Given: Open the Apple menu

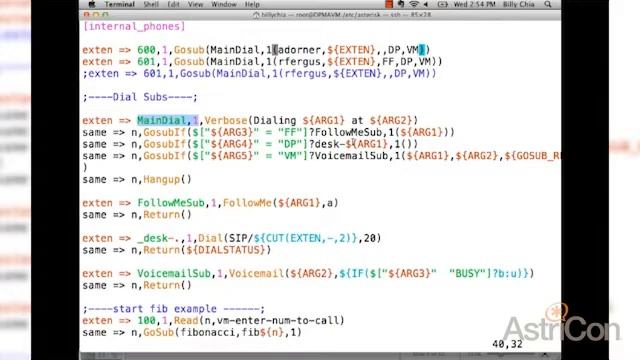Looking at the screenshot, I should click(92, 4).
